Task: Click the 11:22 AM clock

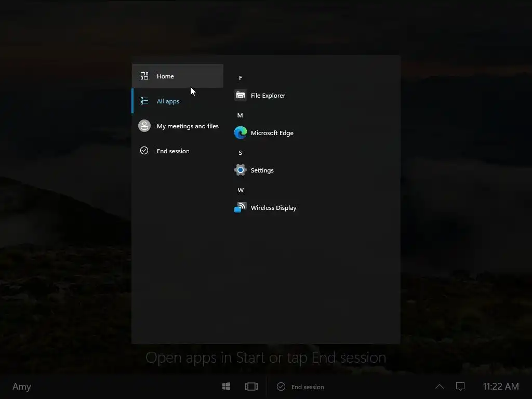Action: click(x=501, y=387)
